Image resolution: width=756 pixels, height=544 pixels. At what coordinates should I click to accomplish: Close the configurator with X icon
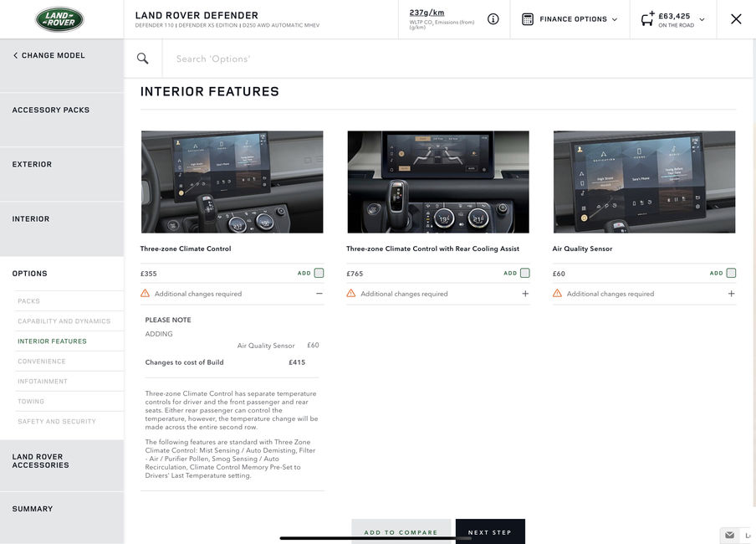[736, 18]
